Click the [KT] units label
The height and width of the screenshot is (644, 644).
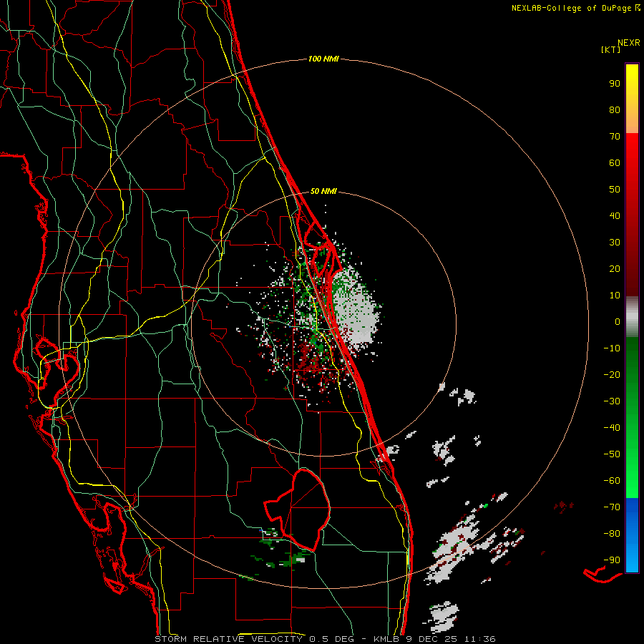coord(611,49)
